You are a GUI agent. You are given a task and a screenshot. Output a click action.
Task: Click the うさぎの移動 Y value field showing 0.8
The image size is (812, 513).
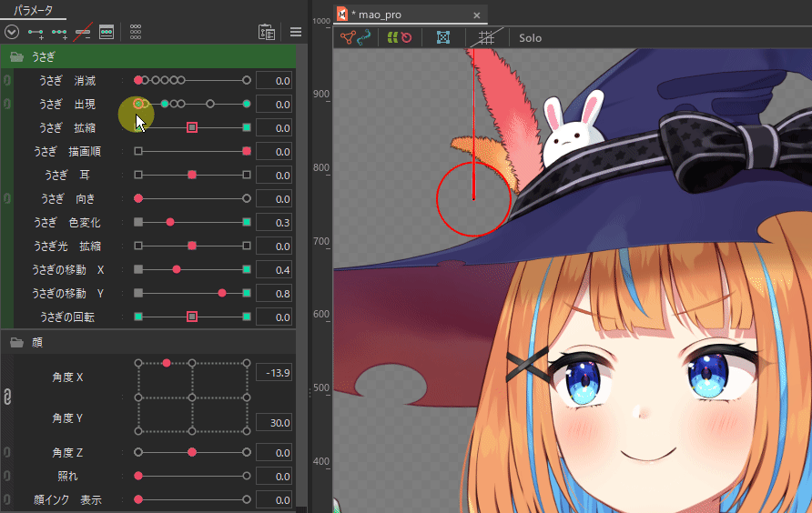(274, 294)
